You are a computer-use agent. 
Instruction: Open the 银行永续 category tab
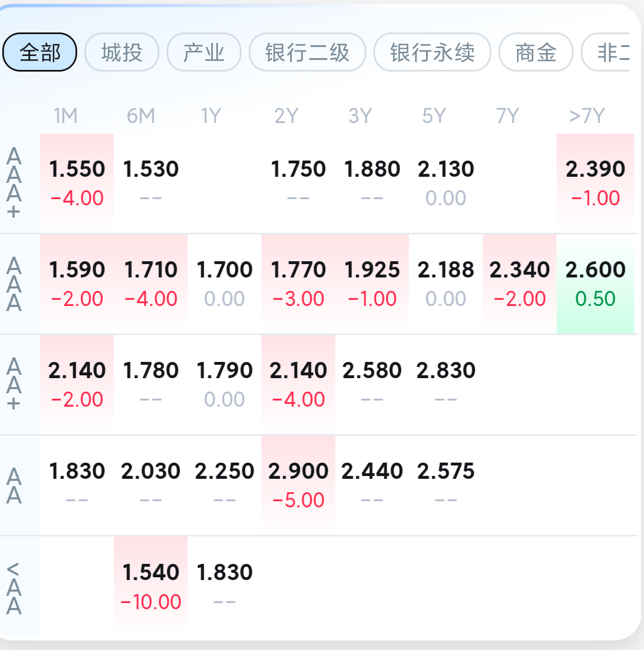(432, 53)
